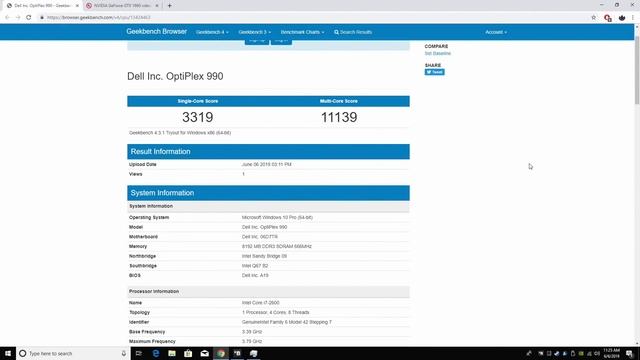Open a new tab with the plus button
Image resolution: width=640 pixels, height=360 pixels.
(x=169, y=6)
